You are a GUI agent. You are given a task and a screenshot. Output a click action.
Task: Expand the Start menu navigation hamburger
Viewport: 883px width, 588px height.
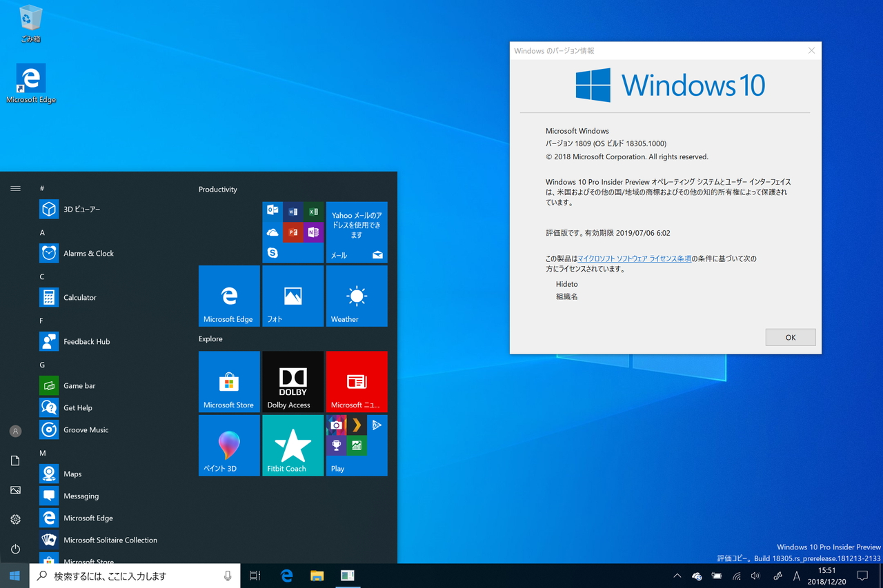(15, 187)
